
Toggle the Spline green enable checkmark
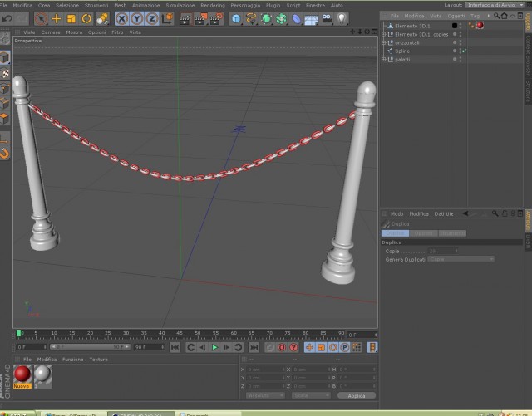(464, 51)
